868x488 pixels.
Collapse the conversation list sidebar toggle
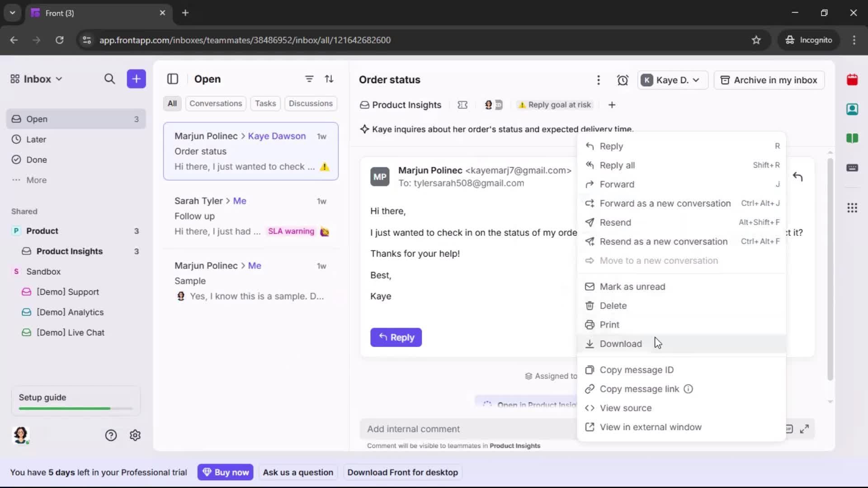(173, 79)
